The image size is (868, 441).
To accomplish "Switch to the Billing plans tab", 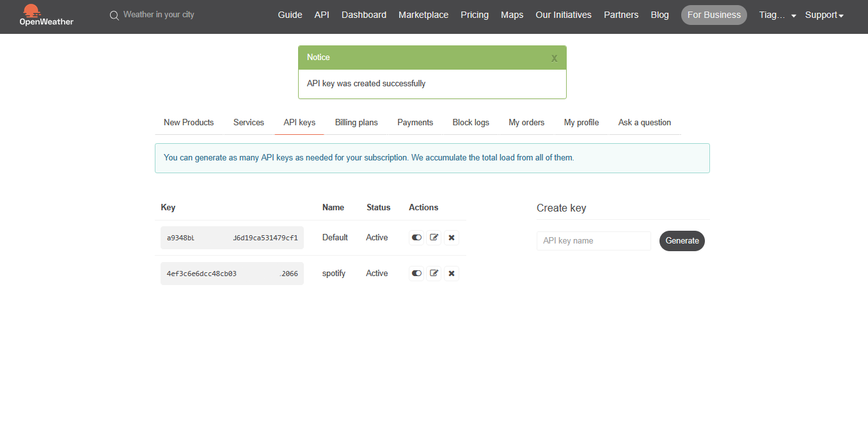I will [x=356, y=123].
